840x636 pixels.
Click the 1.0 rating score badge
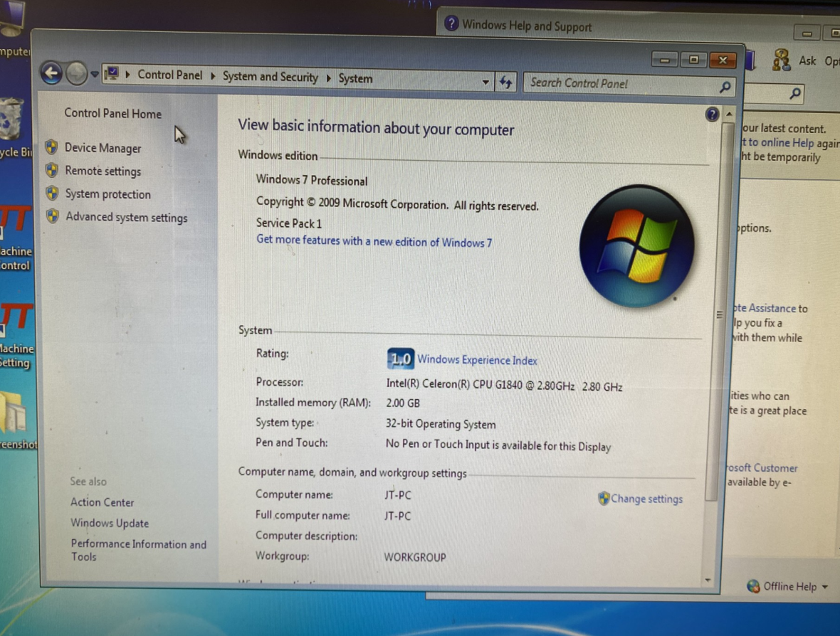coord(400,358)
